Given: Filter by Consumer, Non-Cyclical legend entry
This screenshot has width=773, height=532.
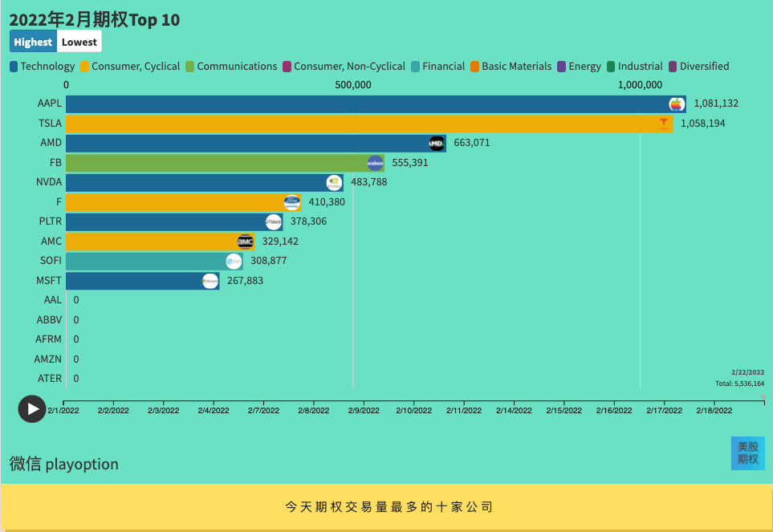Looking at the screenshot, I should click(x=344, y=67).
